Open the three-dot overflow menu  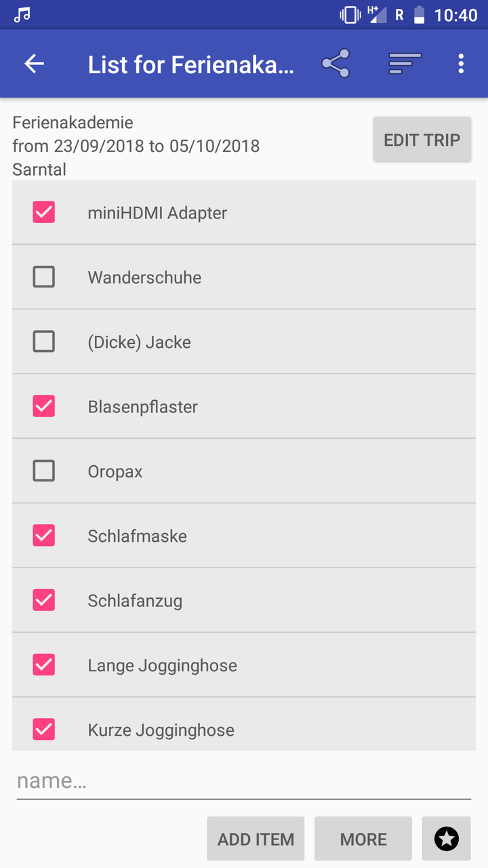461,64
